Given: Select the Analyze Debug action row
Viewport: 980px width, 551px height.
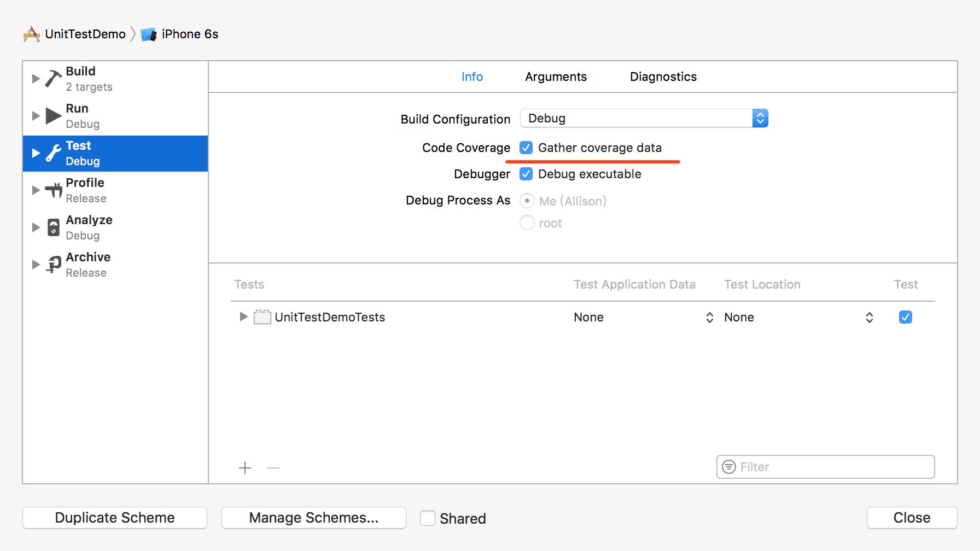Looking at the screenshot, I should [115, 227].
